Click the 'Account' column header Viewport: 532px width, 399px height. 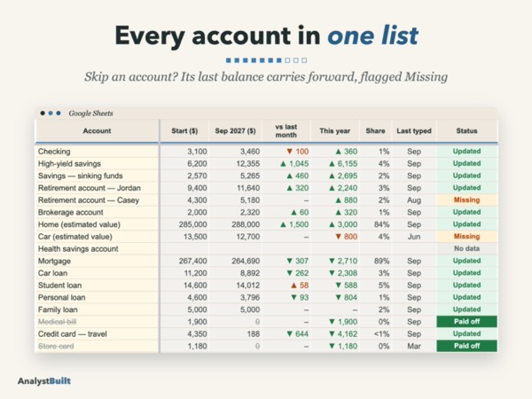click(97, 131)
